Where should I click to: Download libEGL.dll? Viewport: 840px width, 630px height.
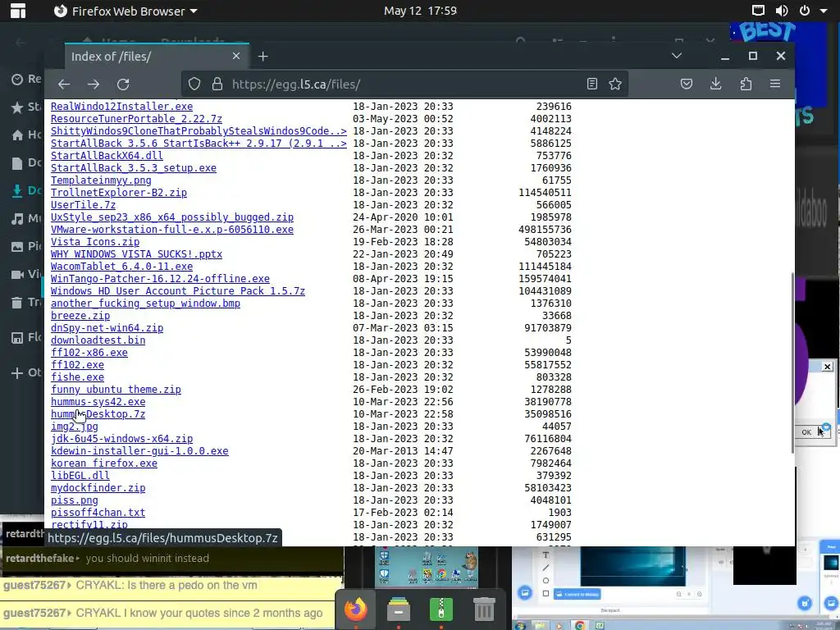point(80,477)
